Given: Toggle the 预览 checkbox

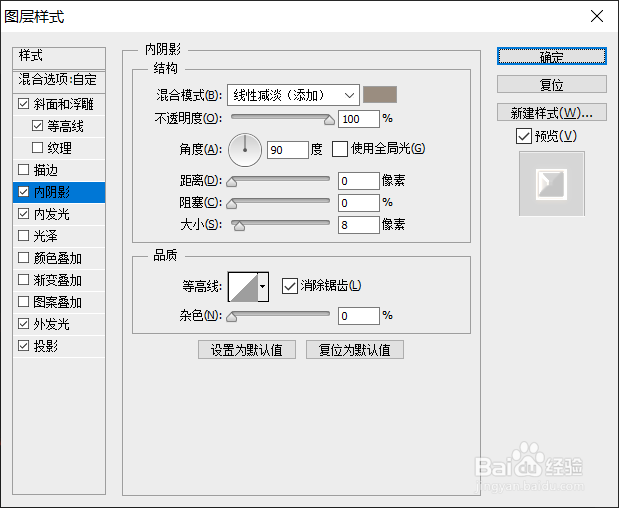Looking at the screenshot, I should tap(523, 137).
